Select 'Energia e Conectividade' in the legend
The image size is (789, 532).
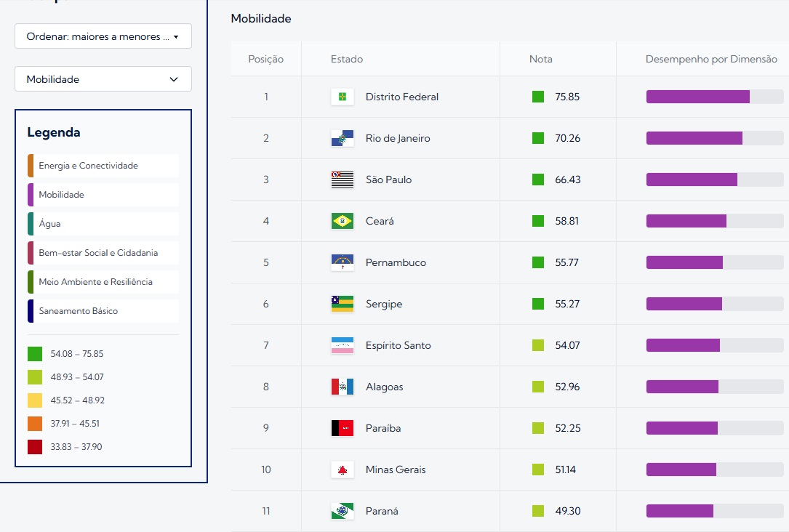tap(103, 165)
